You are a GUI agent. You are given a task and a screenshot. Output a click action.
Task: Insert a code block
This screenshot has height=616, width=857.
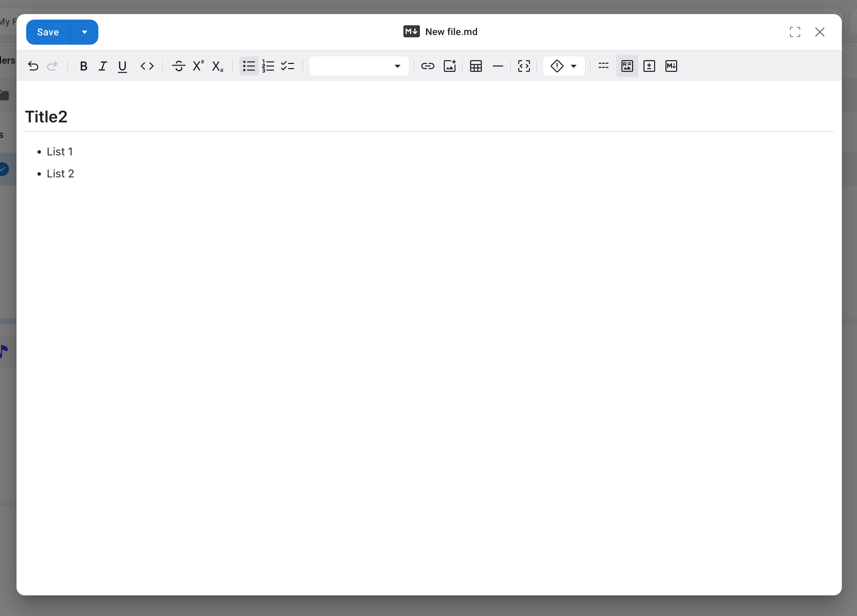[x=524, y=66]
